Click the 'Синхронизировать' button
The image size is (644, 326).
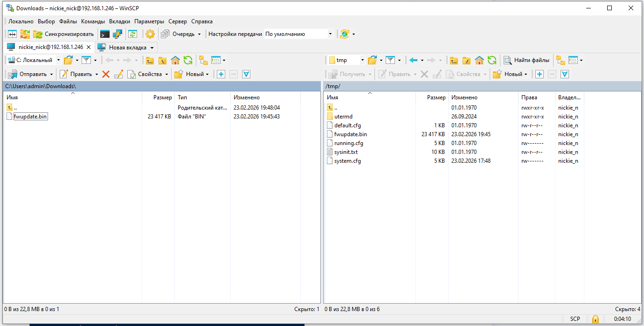[x=63, y=34]
